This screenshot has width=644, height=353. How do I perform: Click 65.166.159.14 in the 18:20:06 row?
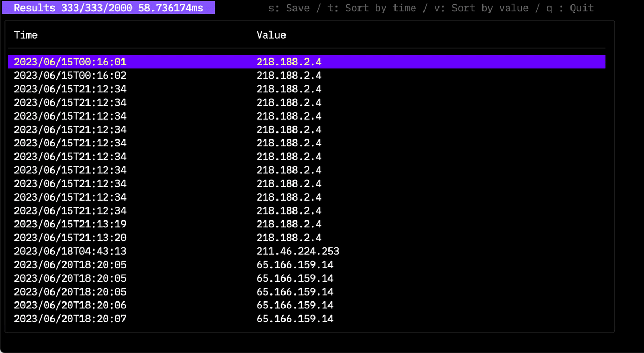(295, 305)
